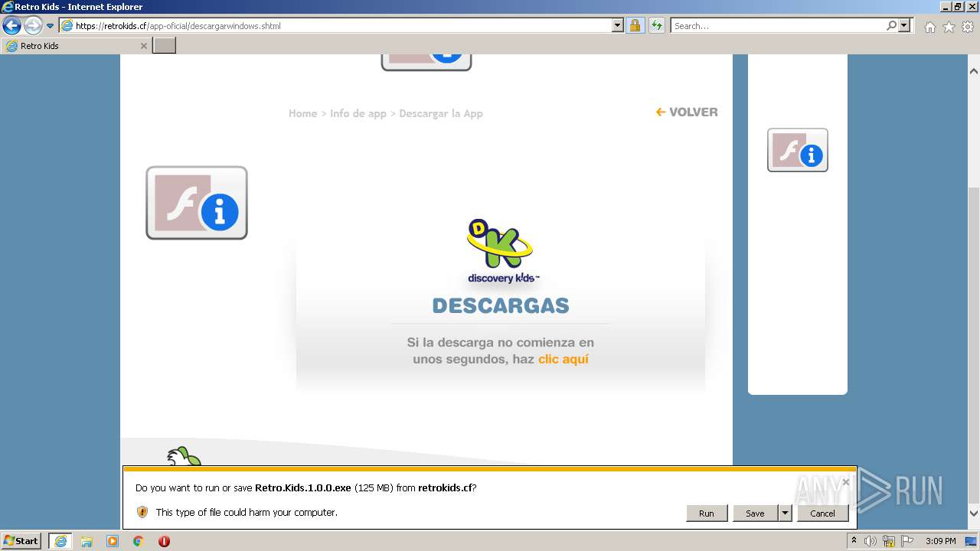The image size is (980, 551).
Task: Select the Retro Kids tab
Action: [77, 46]
